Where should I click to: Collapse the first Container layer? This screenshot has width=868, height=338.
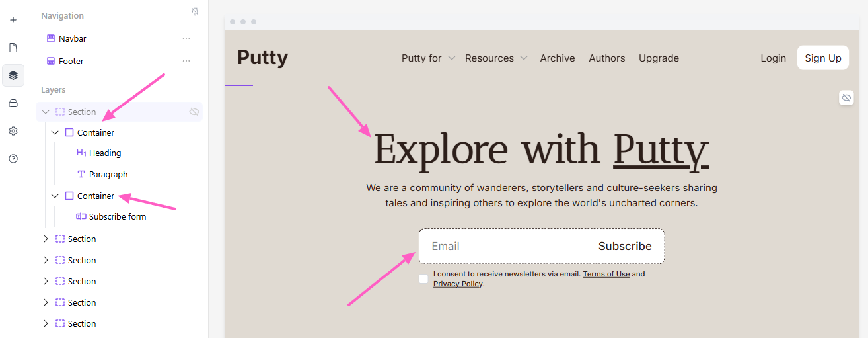click(x=55, y=133)
